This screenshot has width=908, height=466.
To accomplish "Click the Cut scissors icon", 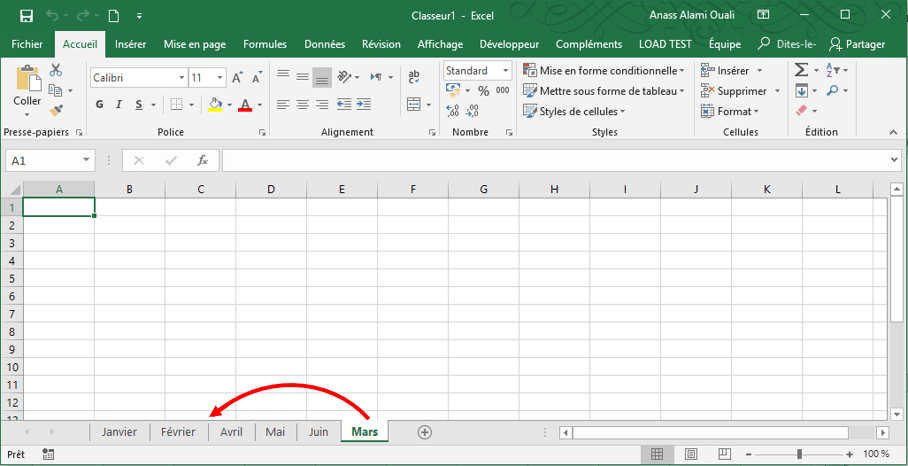I will pyautogui.click(x=56, y=70).
